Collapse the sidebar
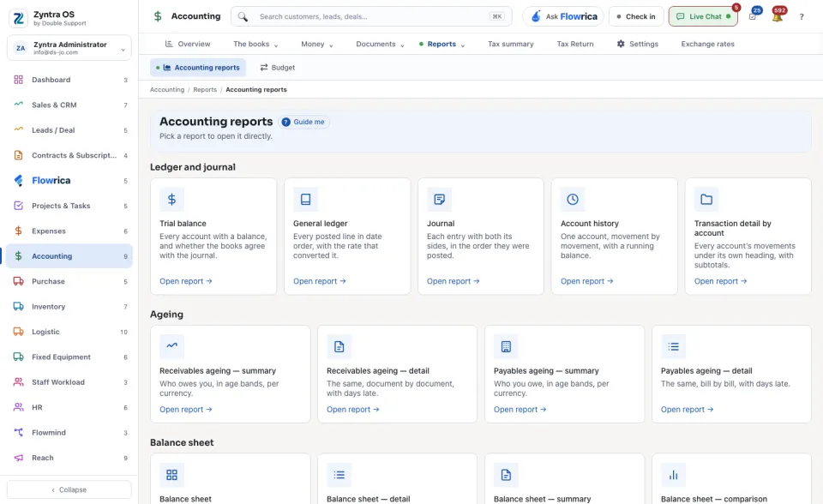Image resolution: width=823 pixels, height=504 pixels. pyautogui.click(x=69, y=489)
